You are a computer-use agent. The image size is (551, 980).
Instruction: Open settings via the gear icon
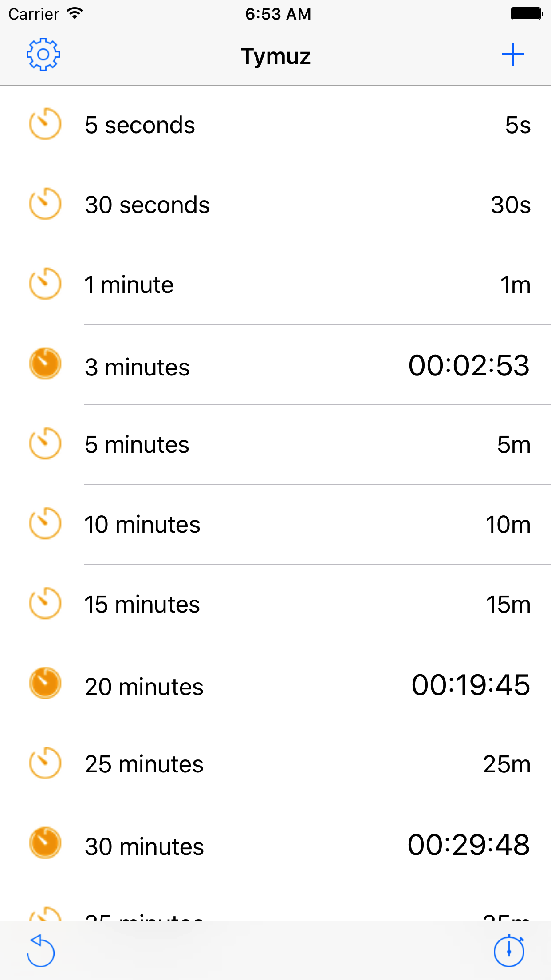[43, 55]
